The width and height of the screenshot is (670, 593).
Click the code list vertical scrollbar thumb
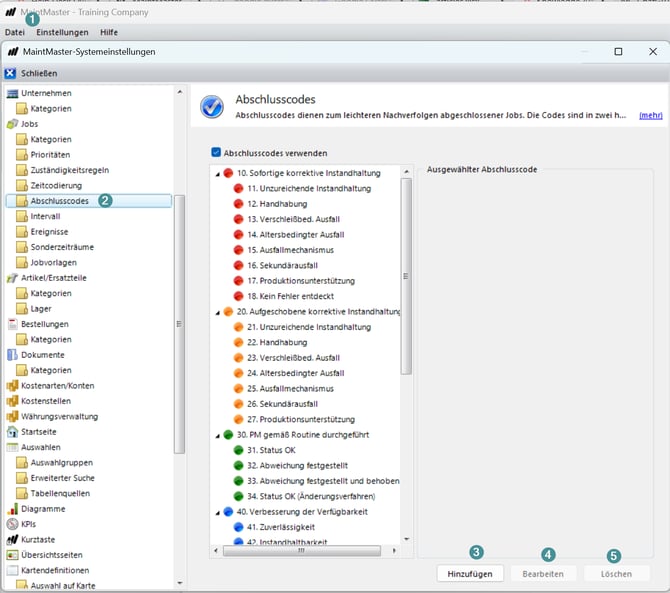406,276
